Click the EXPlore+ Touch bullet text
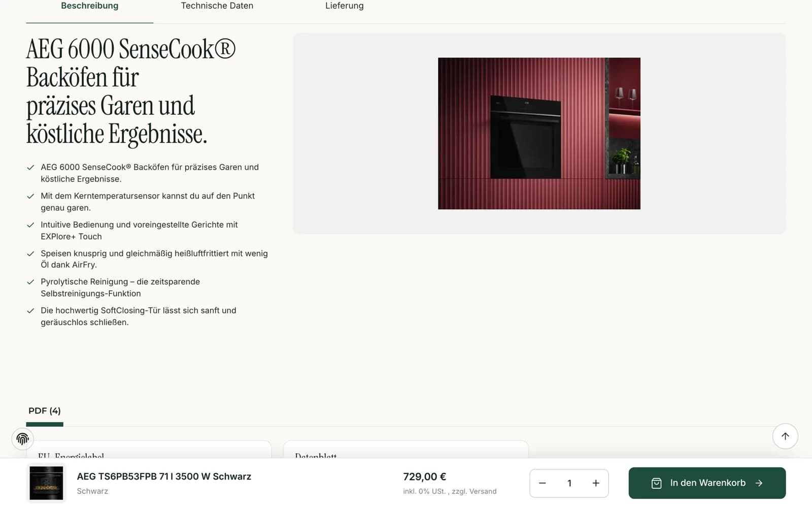This screenshot has width=812, height=508. (139, 231)
